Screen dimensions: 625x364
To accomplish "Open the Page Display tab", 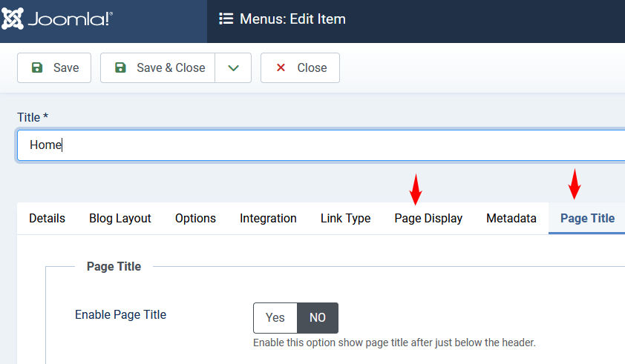I will tap(428, 219).
